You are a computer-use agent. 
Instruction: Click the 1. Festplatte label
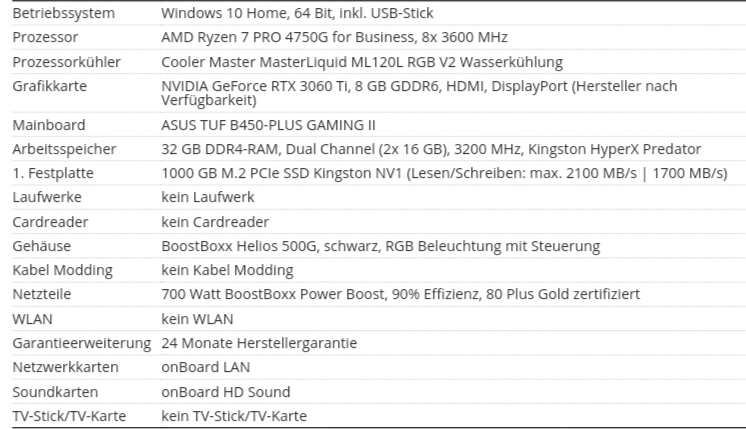56,174
